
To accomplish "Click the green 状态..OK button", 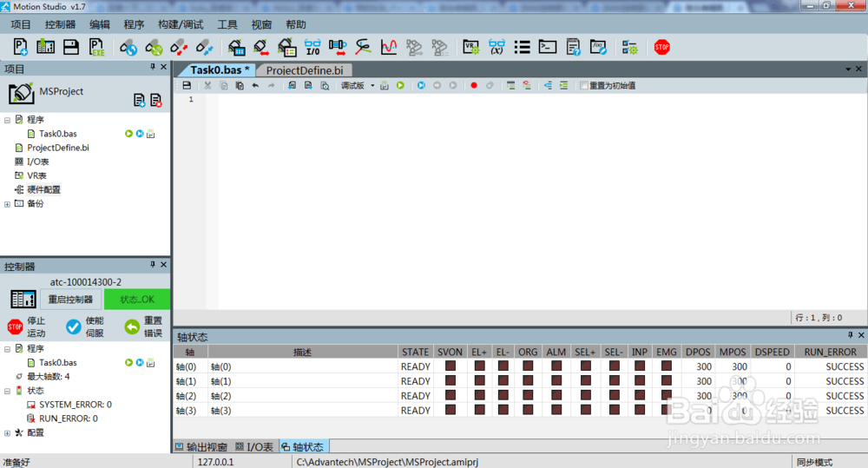I will [137, 299].
